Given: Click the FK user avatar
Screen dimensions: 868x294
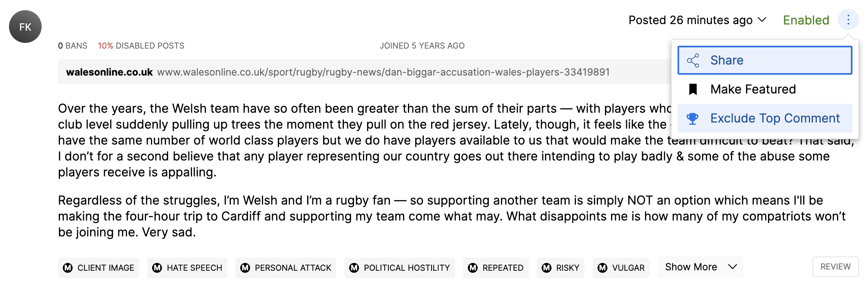Looking at the screenshot, I should pyautogui.click(x=25, y=27).
